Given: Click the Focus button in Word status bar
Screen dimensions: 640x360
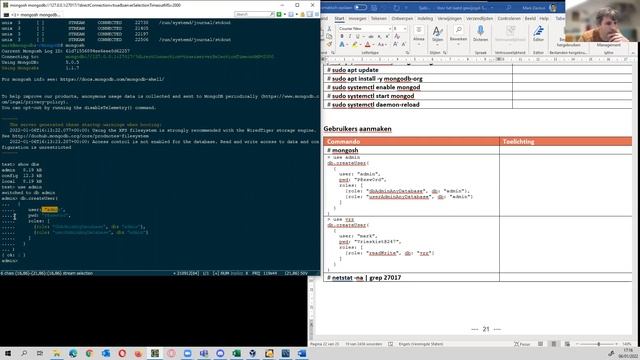Looking at the screenshot, I should (x=522, y=344).
